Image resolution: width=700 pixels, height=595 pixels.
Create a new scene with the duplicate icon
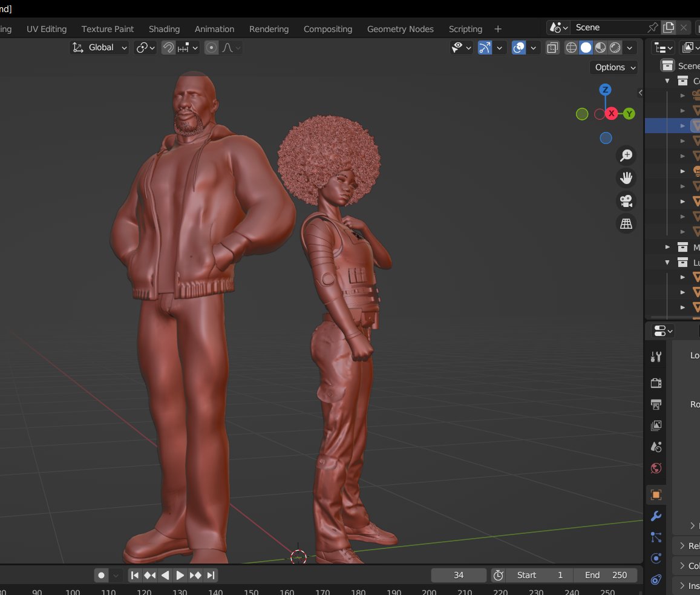(x=669, y=28)
